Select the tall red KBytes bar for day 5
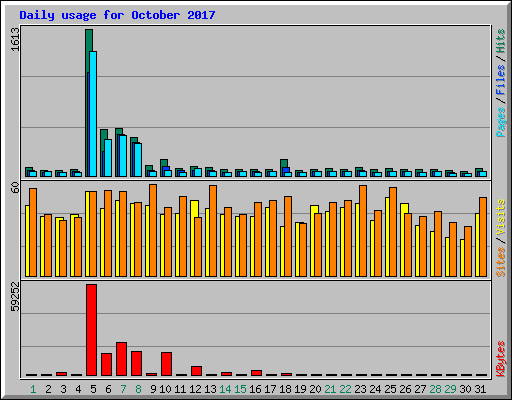This screenshot has height=400, width=512. point(91,330)
